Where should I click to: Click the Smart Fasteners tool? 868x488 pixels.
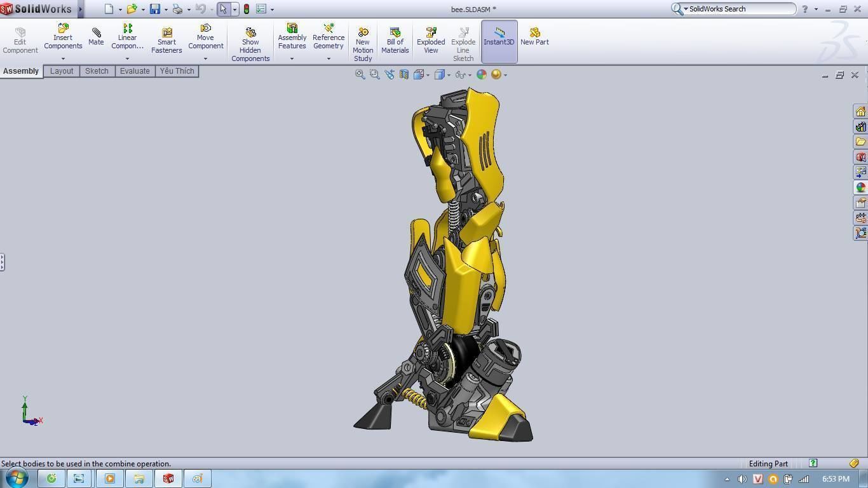[x=166, y=41]
